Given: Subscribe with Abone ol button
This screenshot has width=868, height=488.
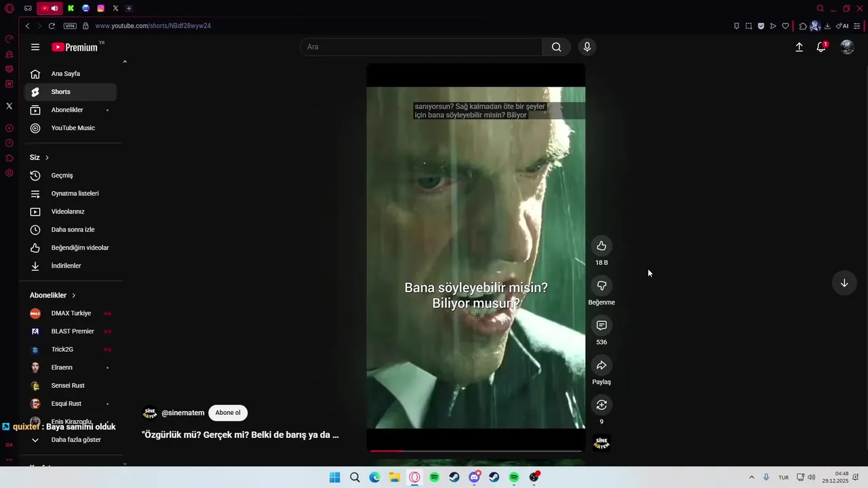Looking at the screenshot, I should (x=228, y=413).
